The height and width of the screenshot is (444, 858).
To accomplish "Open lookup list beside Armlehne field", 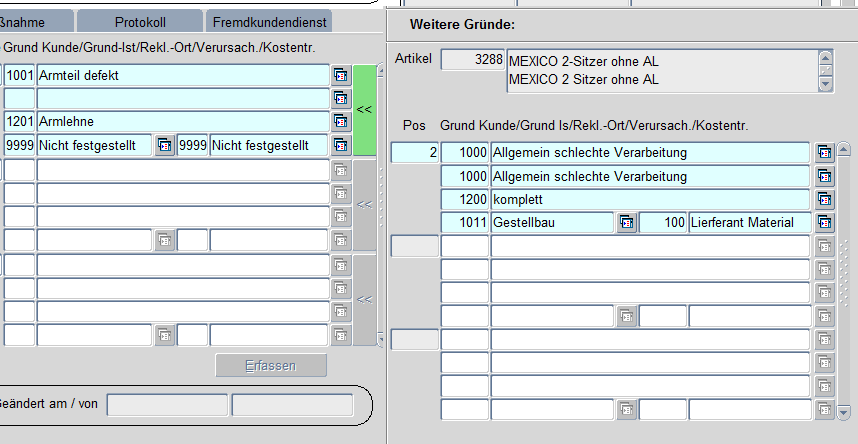I will 341,121.
